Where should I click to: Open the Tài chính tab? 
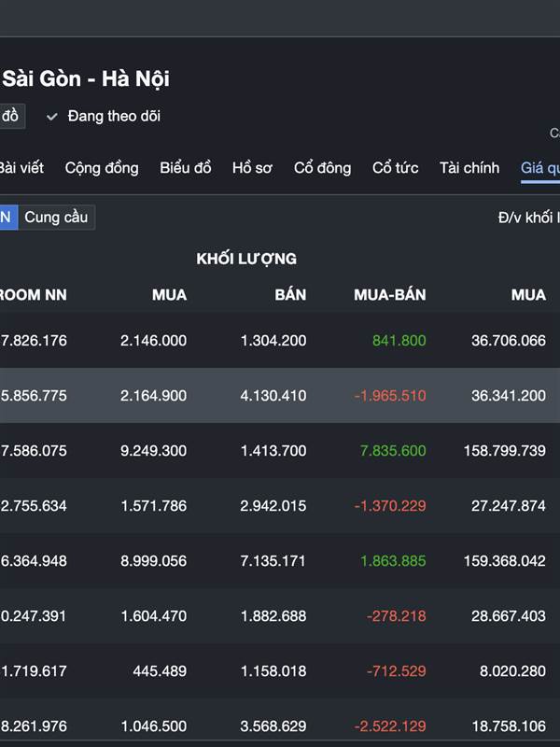469,168
